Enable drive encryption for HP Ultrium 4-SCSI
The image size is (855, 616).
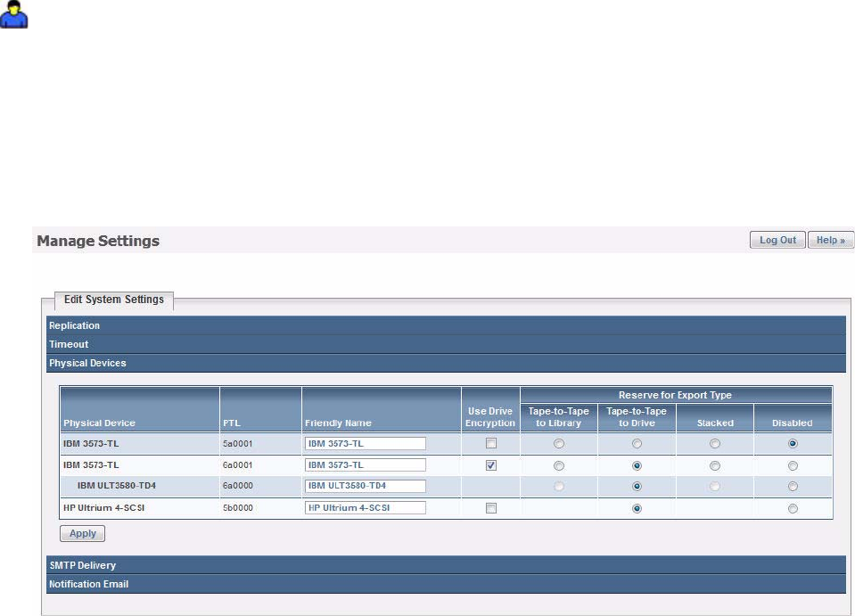click(x=491, y=508)
